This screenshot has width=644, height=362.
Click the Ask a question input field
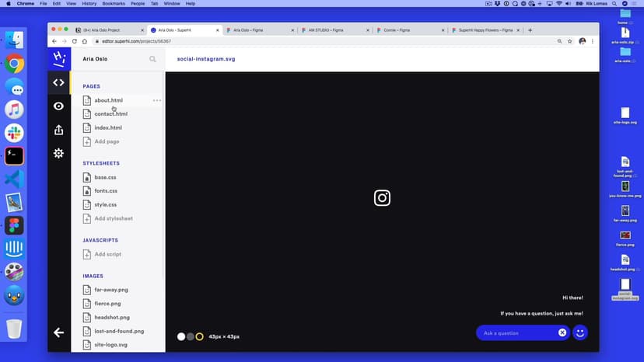517,332
